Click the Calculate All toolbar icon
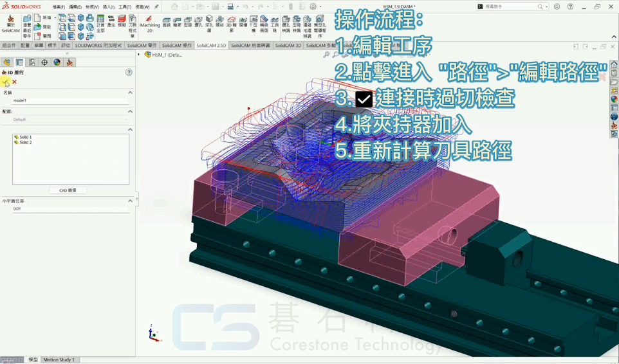The width and height of the screenshot is (619, 364). click(x=100, y=23)
